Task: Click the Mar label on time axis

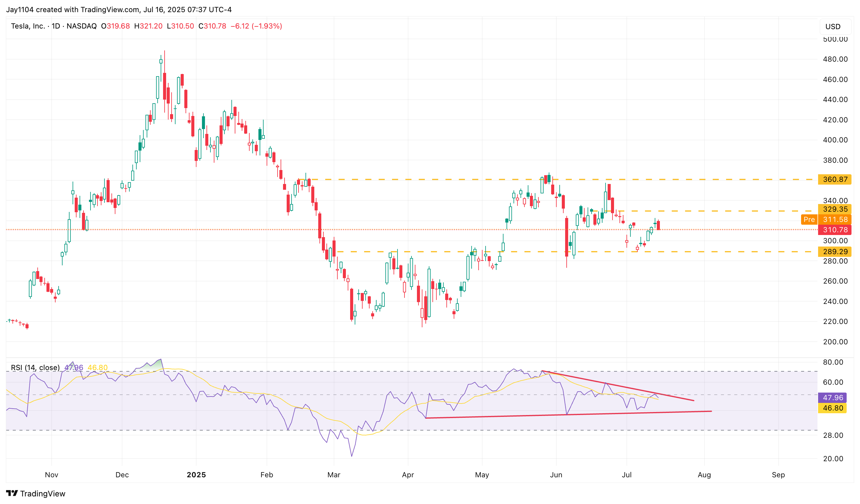Action: [x=334, y=475]
